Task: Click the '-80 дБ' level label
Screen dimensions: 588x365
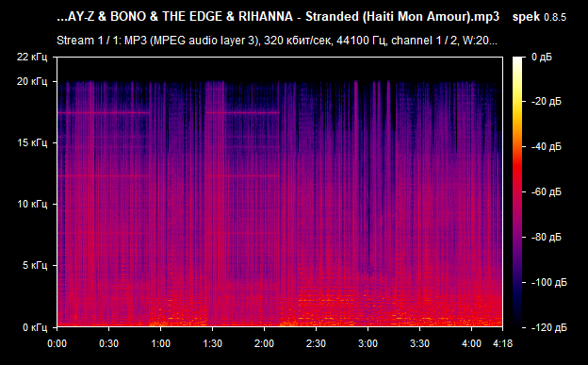Action: [x=546, y=238]
